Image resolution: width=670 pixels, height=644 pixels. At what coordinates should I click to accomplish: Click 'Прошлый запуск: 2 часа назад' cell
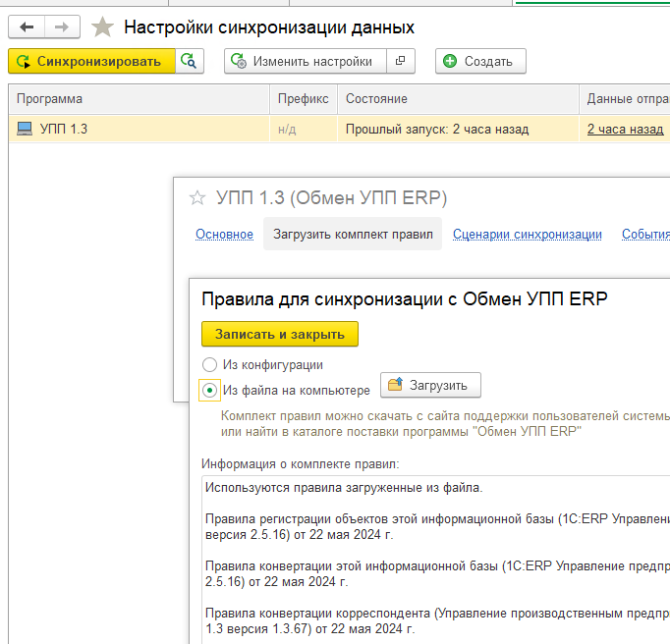(x=459, y=129)
